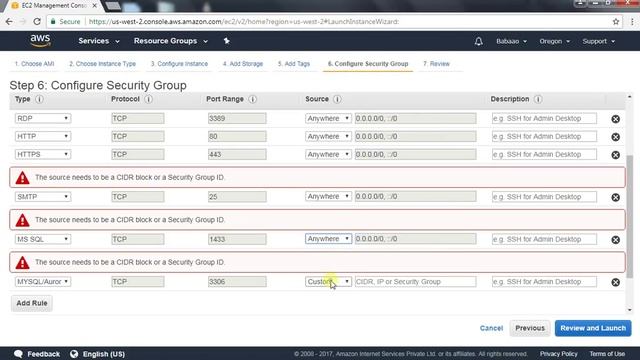Change HTTPS rule source from Anywhere
Screen dimensions: 640x360
(x=328, y=154)
